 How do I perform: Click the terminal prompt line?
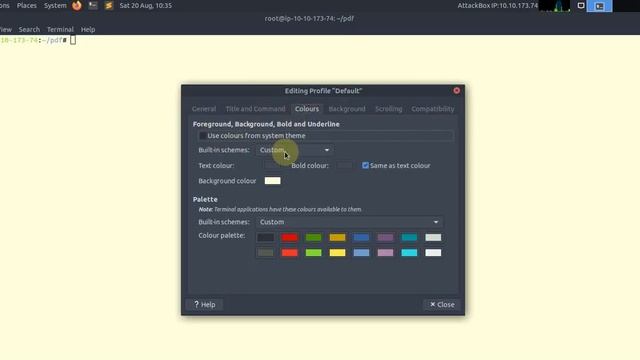pos(38,40)
